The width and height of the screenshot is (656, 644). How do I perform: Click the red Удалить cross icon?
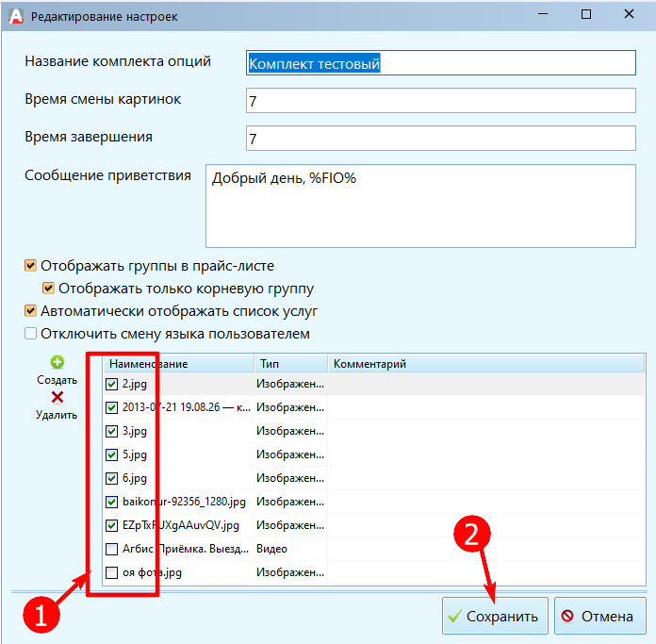tap(57, 397)
